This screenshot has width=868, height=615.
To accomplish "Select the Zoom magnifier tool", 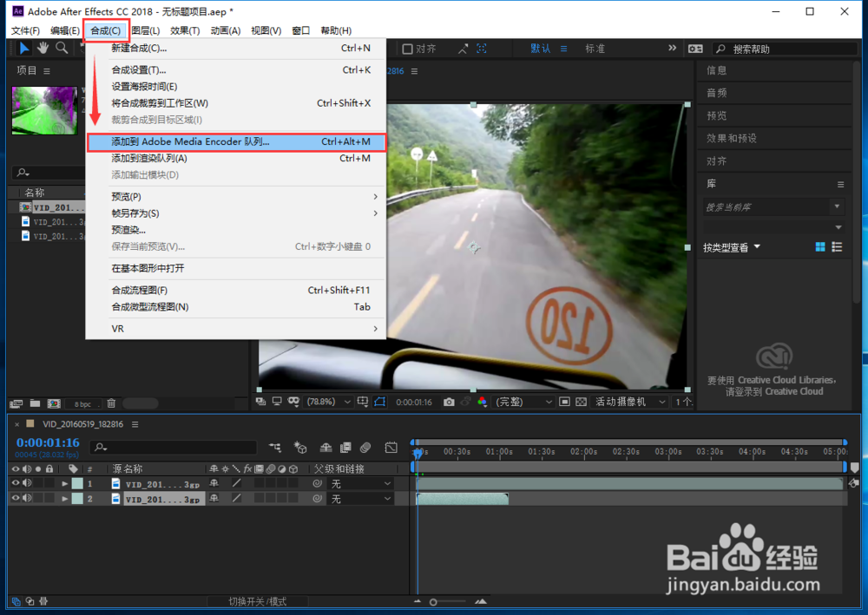I will pos(62,49).
